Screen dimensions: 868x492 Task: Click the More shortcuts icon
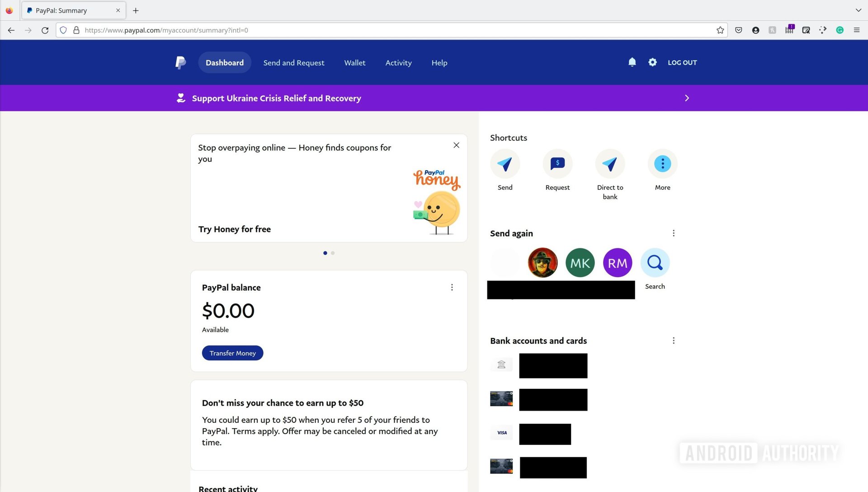tap(662, 163)
